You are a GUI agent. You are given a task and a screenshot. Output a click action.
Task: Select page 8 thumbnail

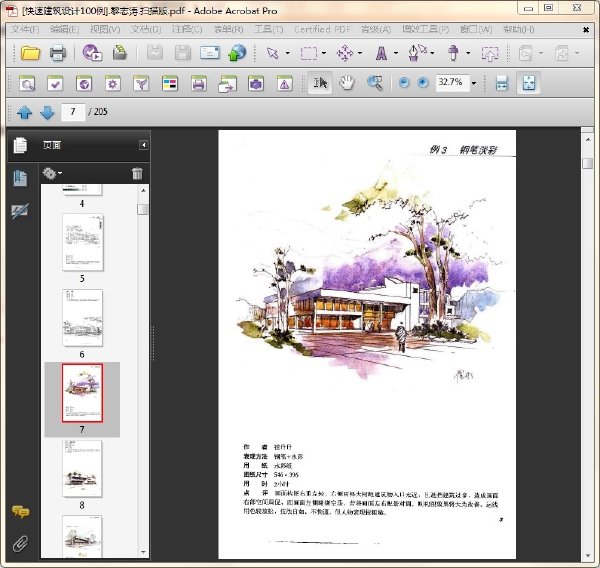pyautogui.click(x=83, y=468)
